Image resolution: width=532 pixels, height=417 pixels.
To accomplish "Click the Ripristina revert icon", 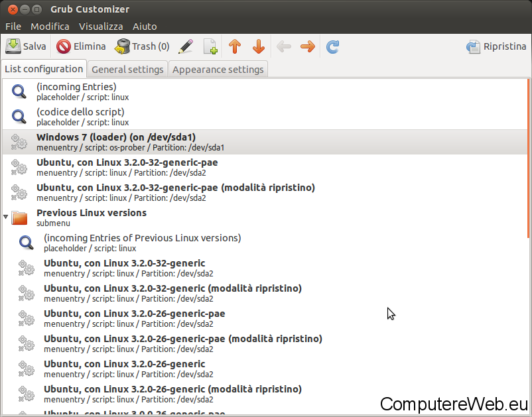I will [474, 47].
